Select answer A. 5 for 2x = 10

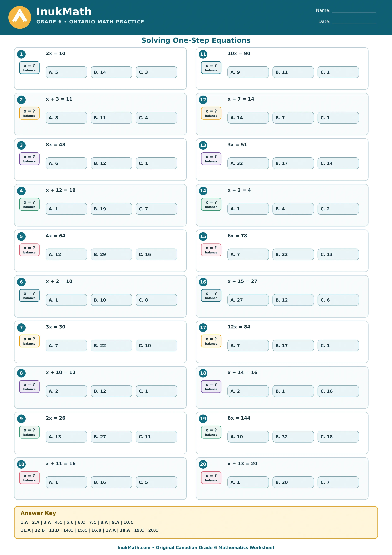click(x=66, y=72)
